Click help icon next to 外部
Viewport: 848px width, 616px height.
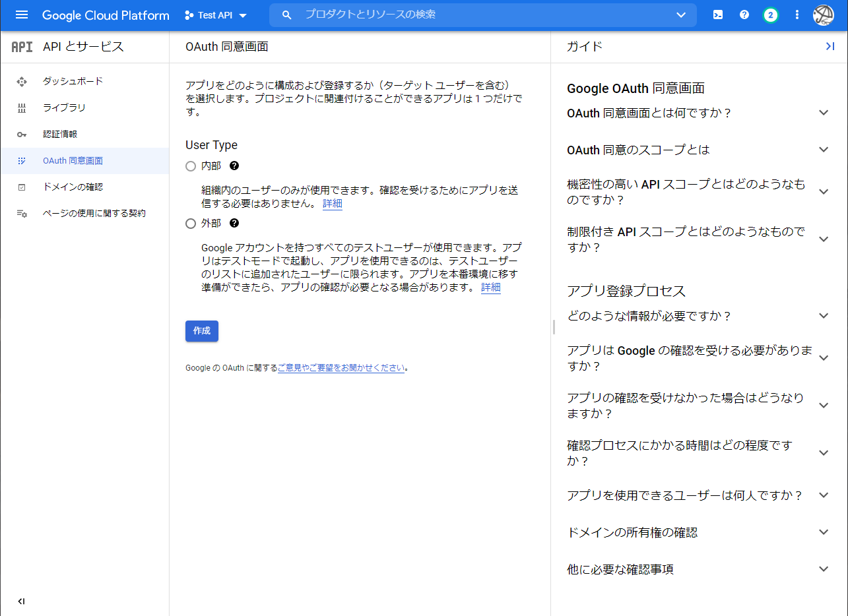(234, 224)
